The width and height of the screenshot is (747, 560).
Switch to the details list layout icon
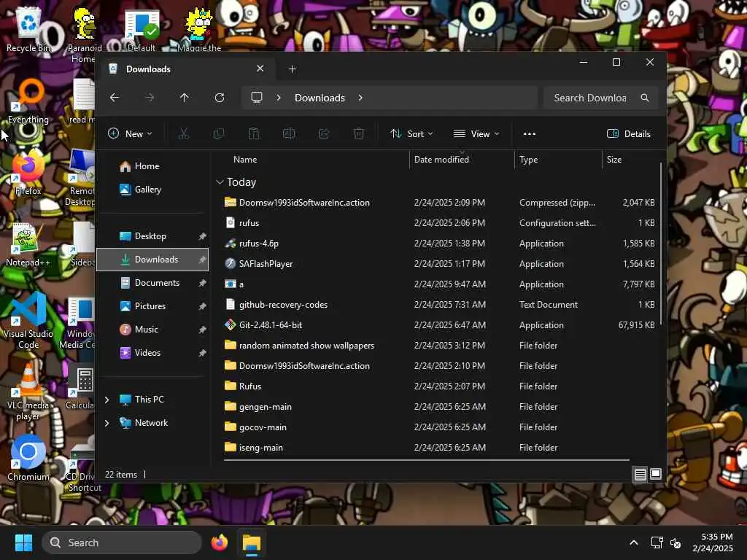click(x=640, y=474)
